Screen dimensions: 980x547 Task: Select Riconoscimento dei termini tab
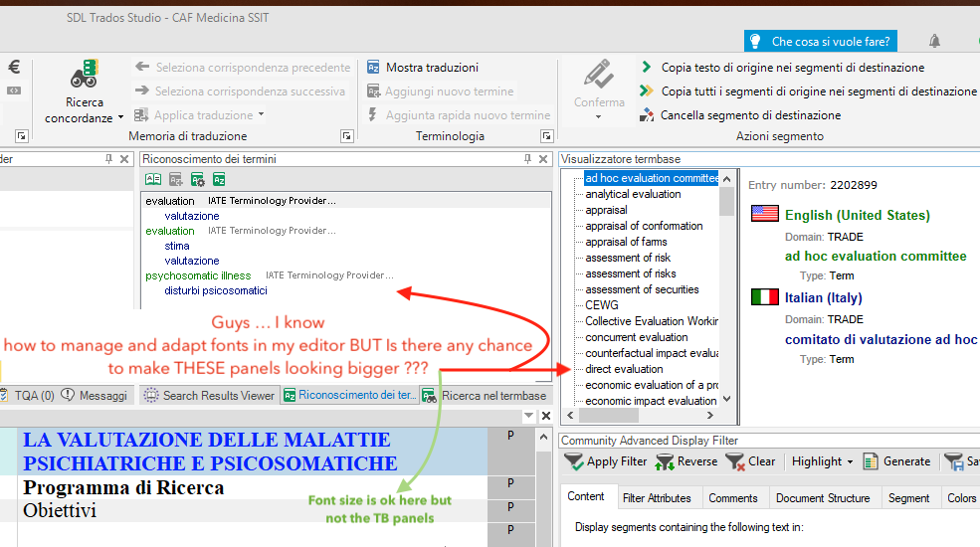349,395
